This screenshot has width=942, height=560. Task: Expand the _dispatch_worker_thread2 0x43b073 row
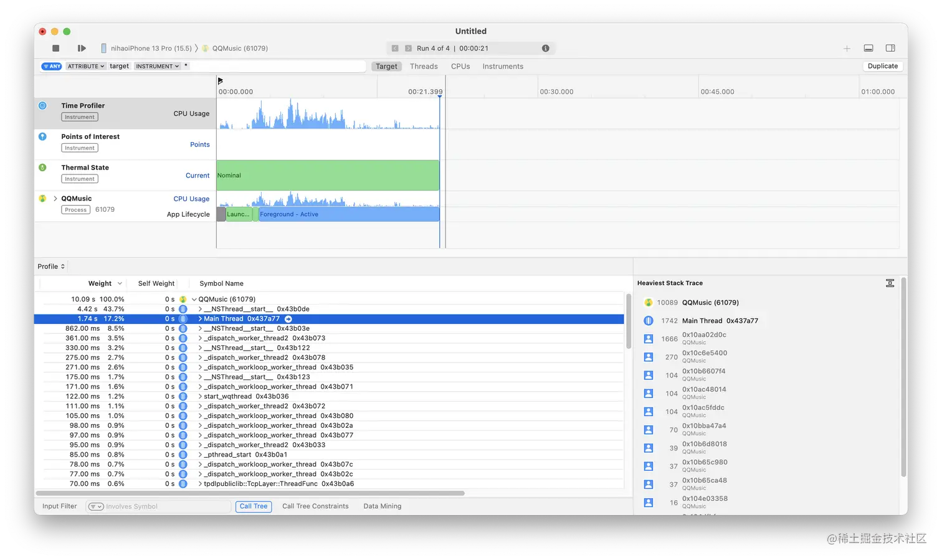coord(200,338)
